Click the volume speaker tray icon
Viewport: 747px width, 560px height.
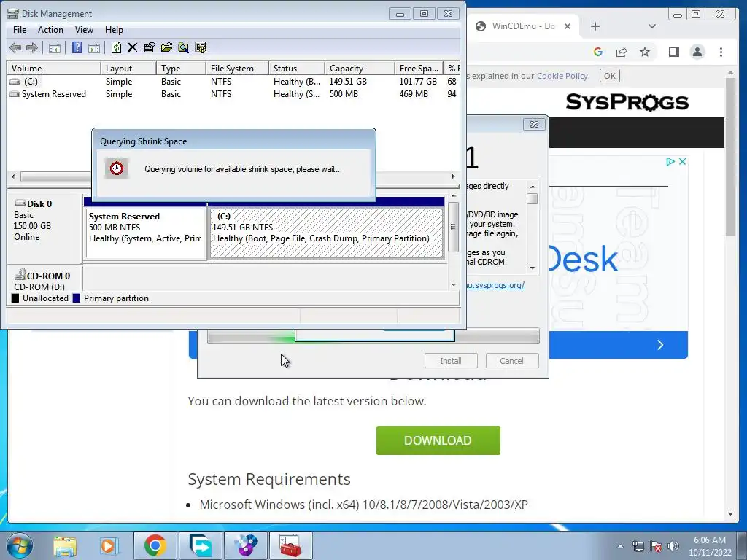[673, 546]
